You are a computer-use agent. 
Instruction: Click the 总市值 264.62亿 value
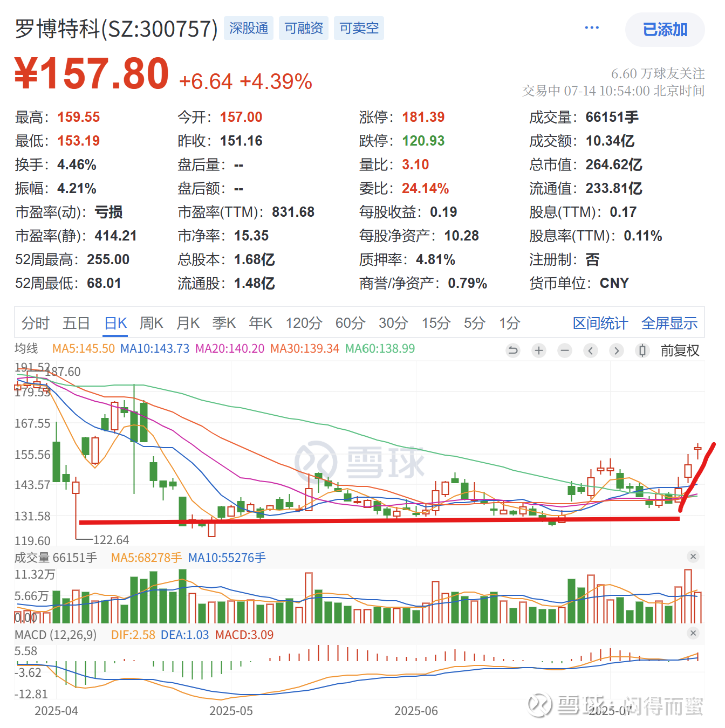coord(614,164)
